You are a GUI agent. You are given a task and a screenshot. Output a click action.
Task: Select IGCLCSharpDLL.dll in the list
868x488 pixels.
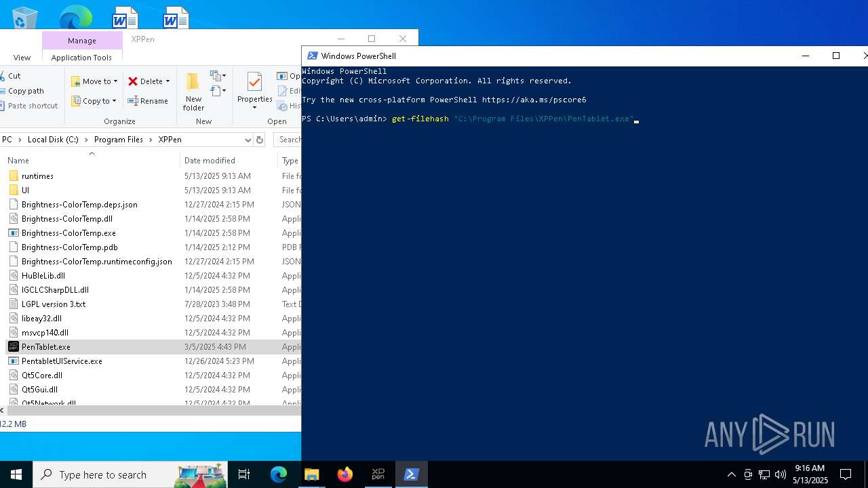55,290
